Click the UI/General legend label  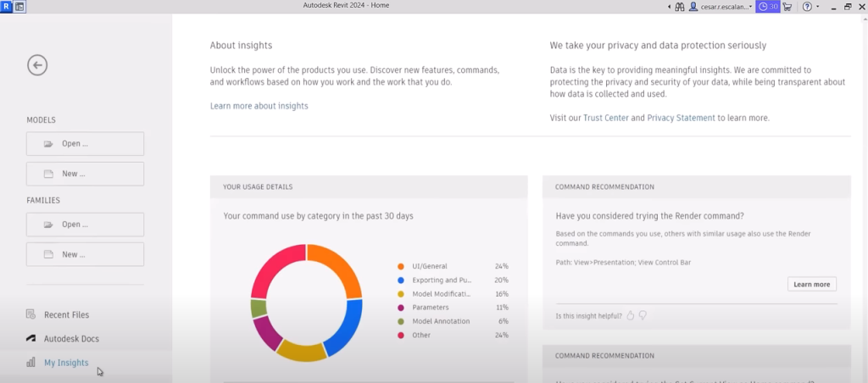430,266
